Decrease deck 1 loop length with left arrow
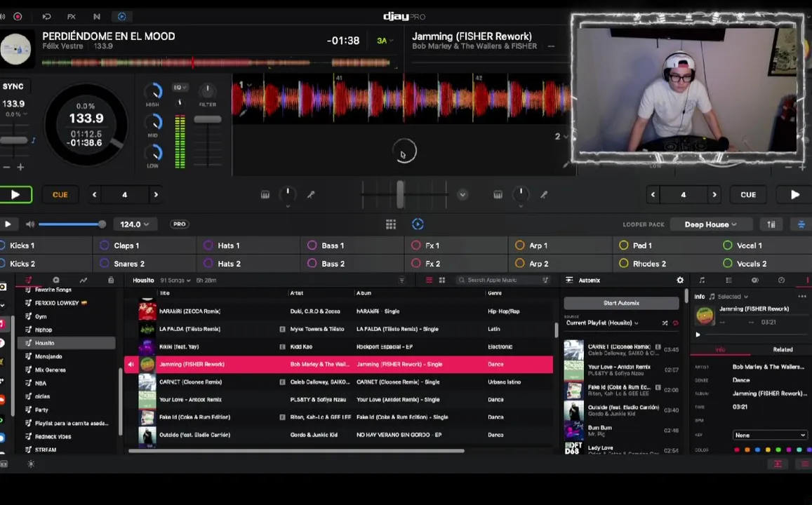Image resolution: width=812 pixels, height=505 pixels. [x=94, y=194]
